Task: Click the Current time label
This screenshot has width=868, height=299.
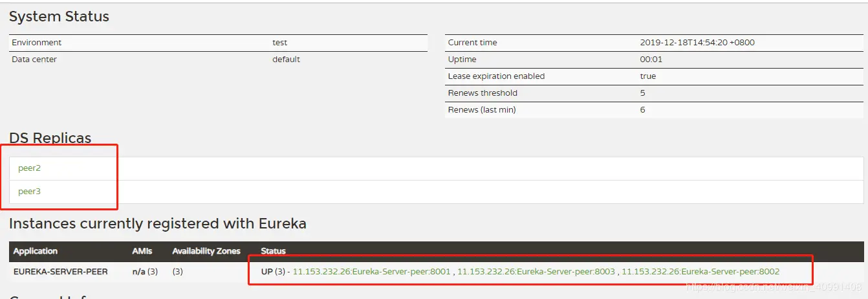Action: point(473,43)
